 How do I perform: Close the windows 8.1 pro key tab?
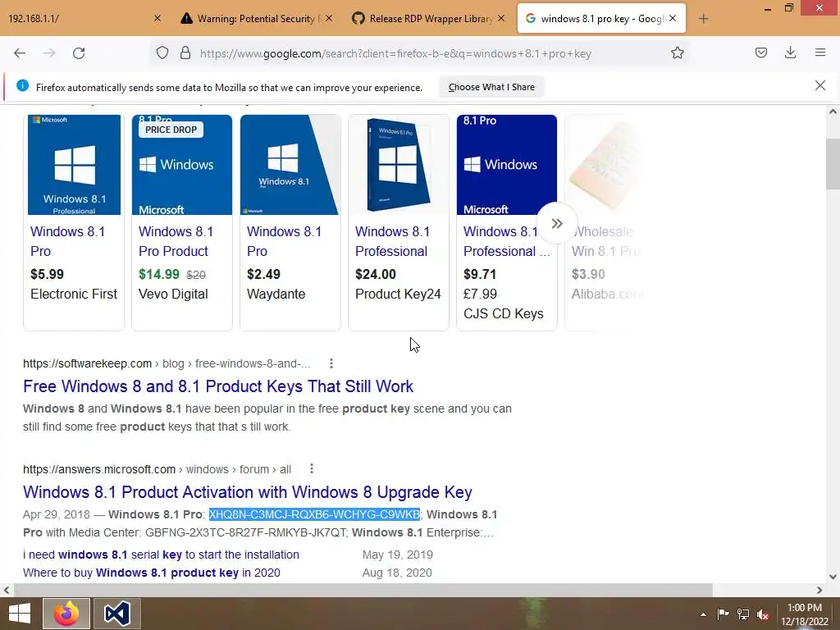click(x=673, y=18)
